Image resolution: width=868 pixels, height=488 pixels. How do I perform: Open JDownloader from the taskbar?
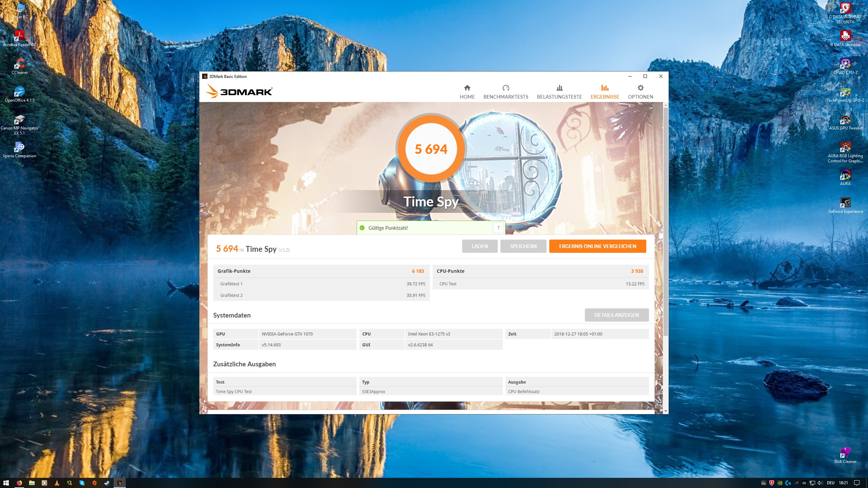(x=70, y=483)
